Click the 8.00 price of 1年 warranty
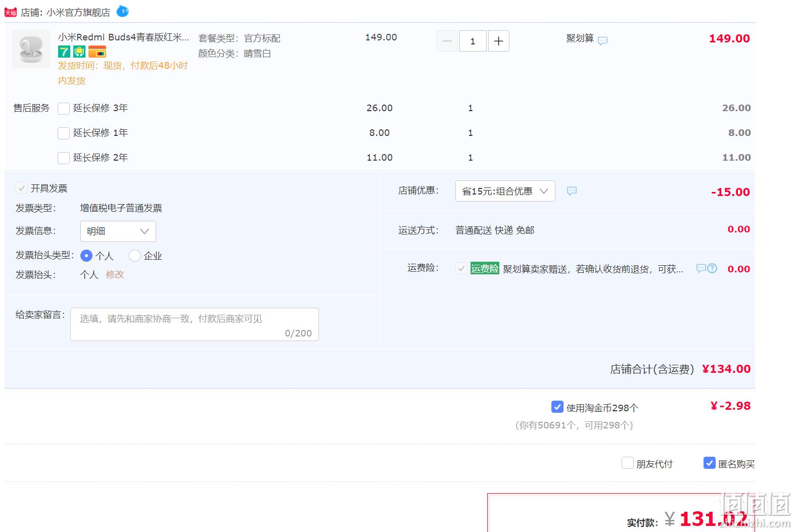This screenshot has height=532, width=795. tap(380, 133)
